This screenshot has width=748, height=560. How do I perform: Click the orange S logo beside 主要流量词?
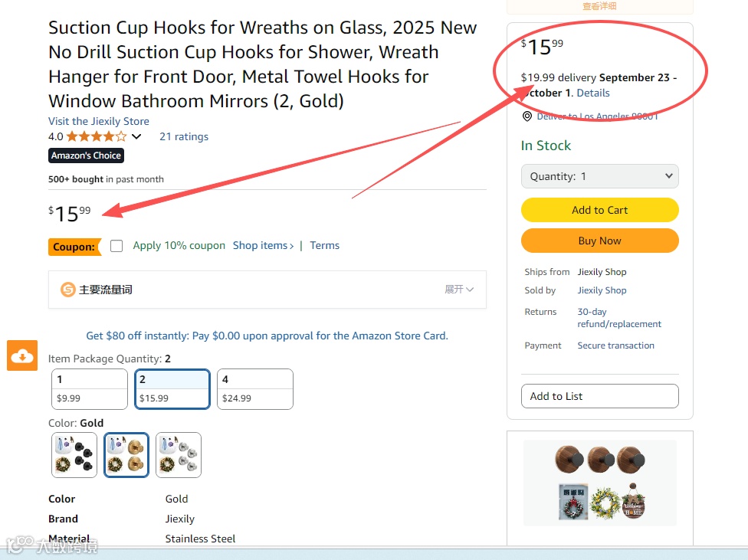point(67,289)
